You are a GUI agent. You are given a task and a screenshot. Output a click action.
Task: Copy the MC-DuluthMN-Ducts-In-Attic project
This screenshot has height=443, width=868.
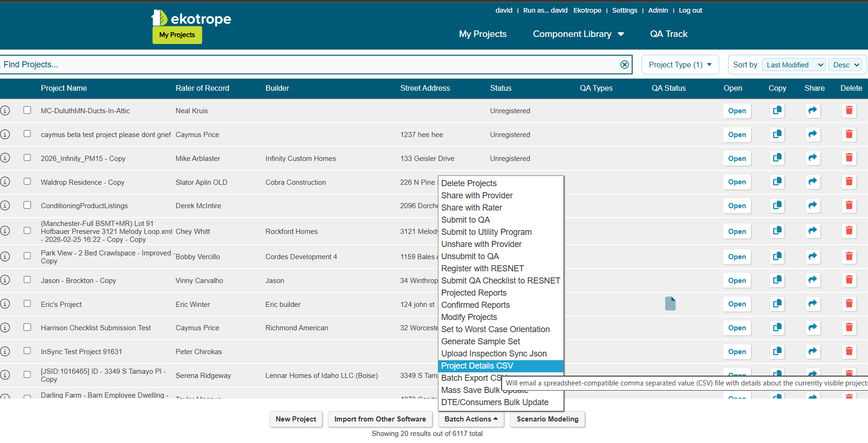point(777,111)
